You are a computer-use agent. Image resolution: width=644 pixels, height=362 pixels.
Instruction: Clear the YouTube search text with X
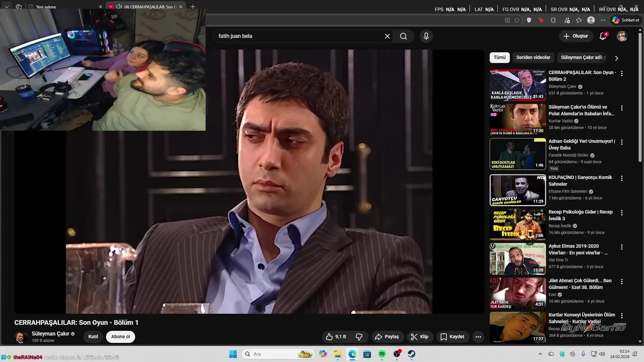(x=387, y=36)
